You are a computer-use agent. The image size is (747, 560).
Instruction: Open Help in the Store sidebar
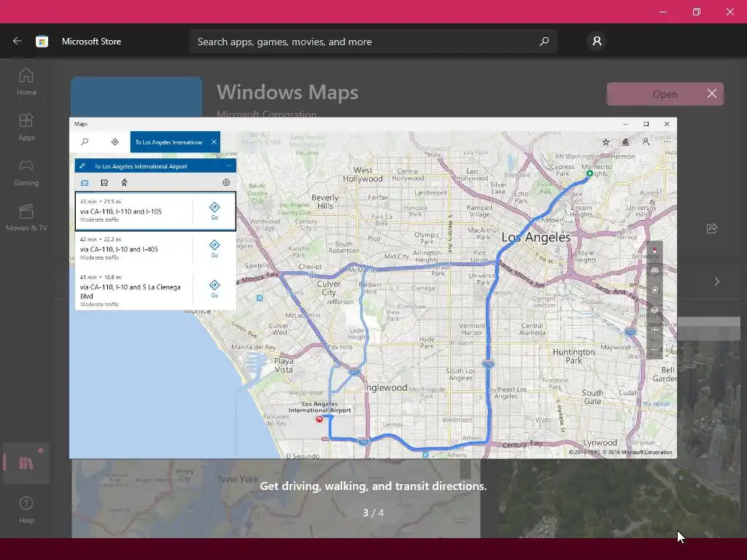click(x=26, y=510)
